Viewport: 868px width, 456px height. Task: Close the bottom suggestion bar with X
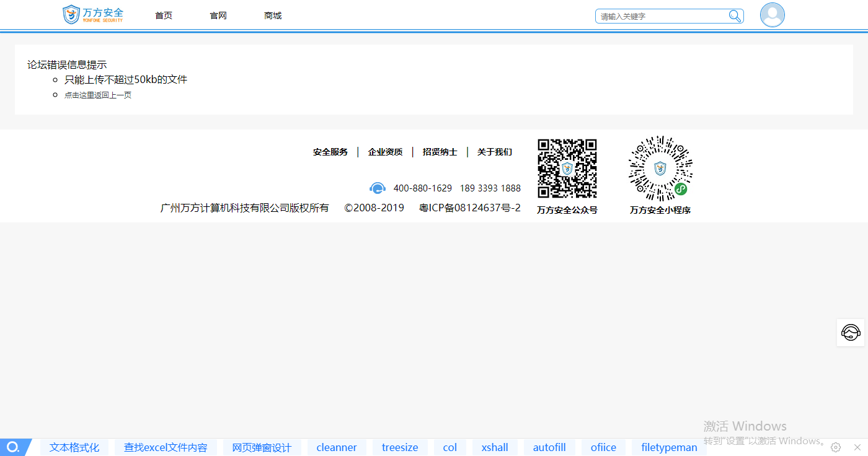(x=857, y=447)
